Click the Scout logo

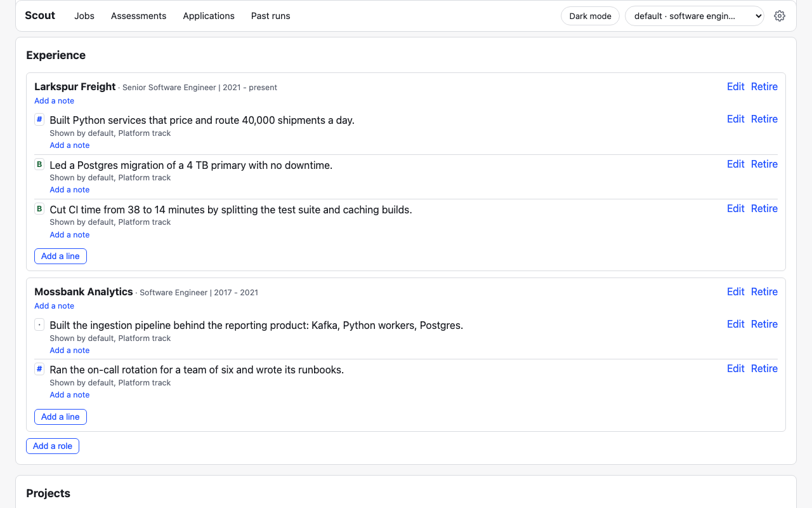coord(40,15)
